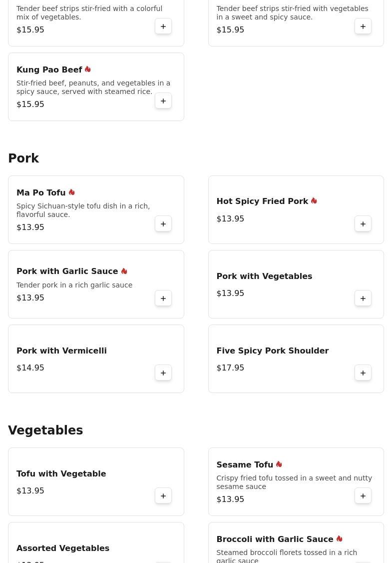
Task: Click plus for Tofu with Vegetable
Action: coord(163,496)
